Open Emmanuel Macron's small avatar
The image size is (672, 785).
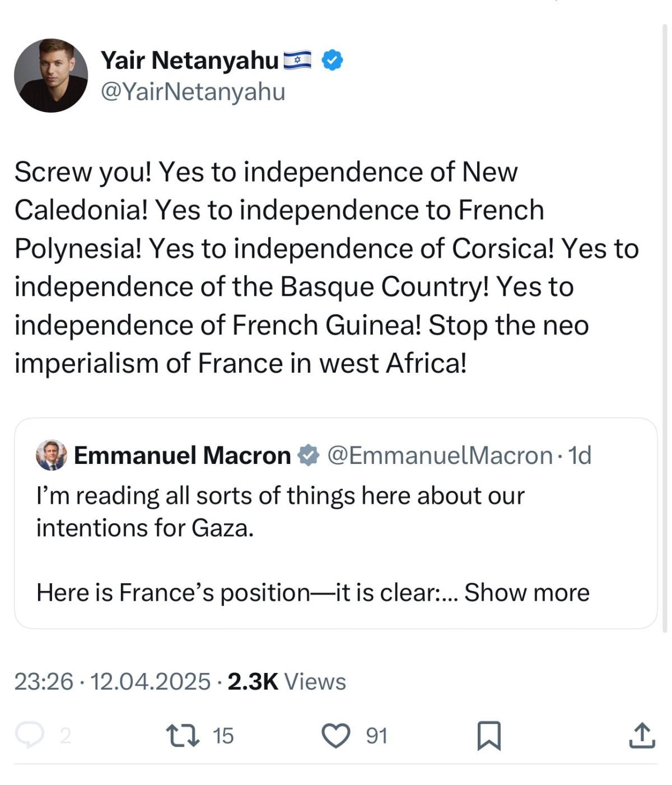pos(52,455)
